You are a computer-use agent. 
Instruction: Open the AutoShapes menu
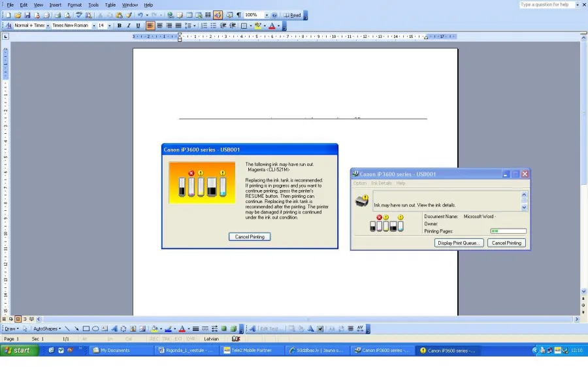tap(47, 328)
